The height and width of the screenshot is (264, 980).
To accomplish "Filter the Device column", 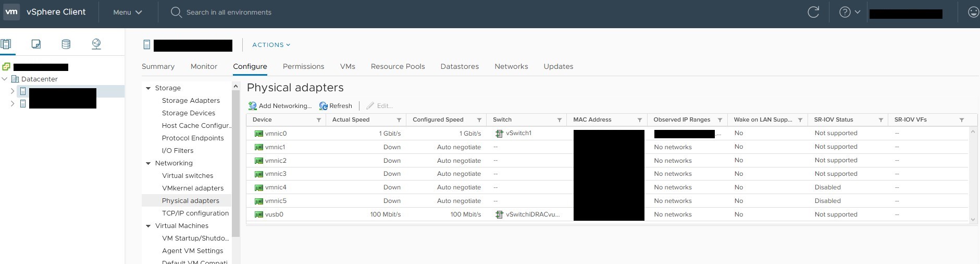I will coord(319,120).
